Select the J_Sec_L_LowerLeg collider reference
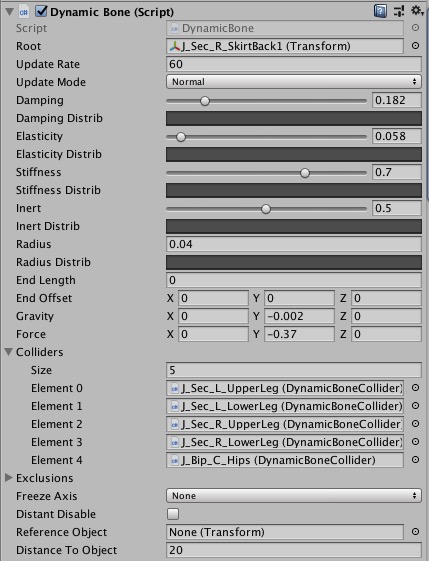Viewport: 429px width, 561px height. click(x=285, y=406)
